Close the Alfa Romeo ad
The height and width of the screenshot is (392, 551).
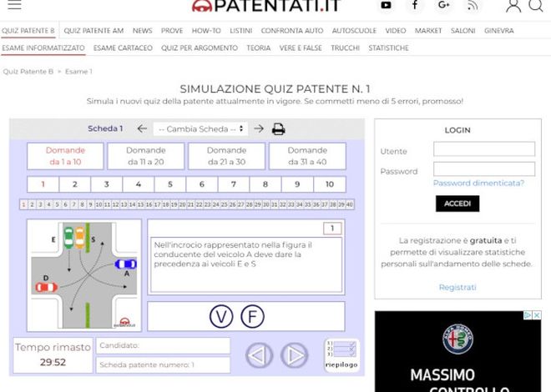pyautogui.click(x=537, y=315)
